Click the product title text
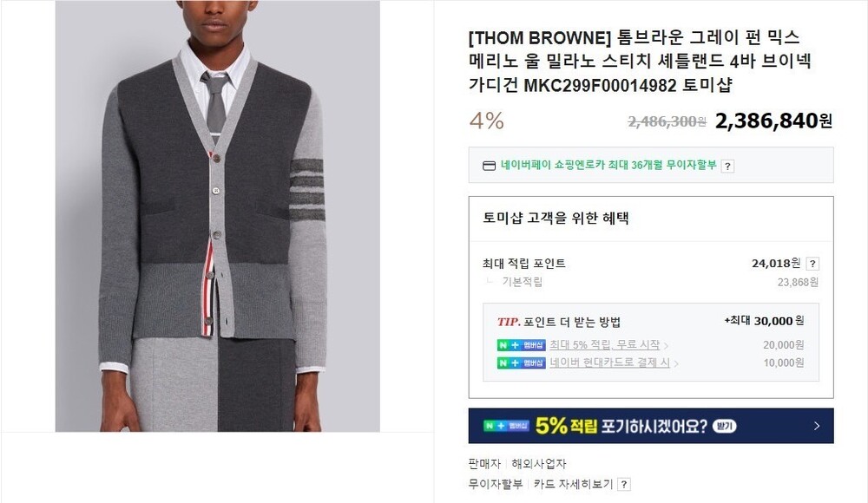Viewport: 868px width, 503px height. click(x=640, y=61)
